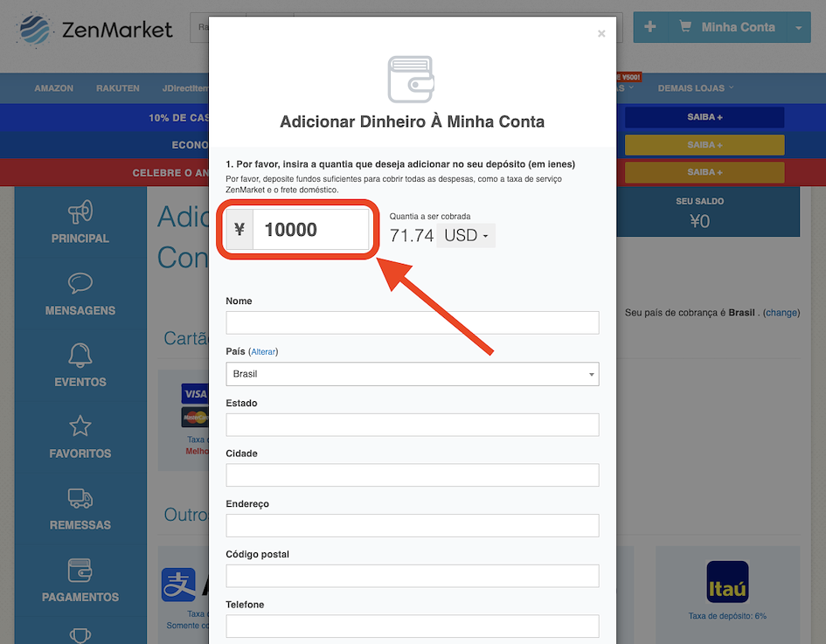Select the Itaú payment logo
This screenshot has width=826, height=644.
point(727,582)
